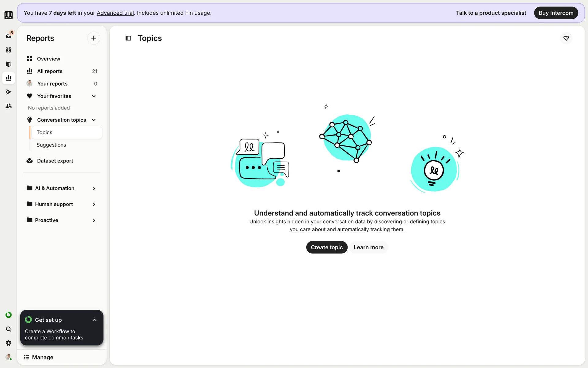
Task: Collapse the Get set up card
Action: (x=94, y=320)
